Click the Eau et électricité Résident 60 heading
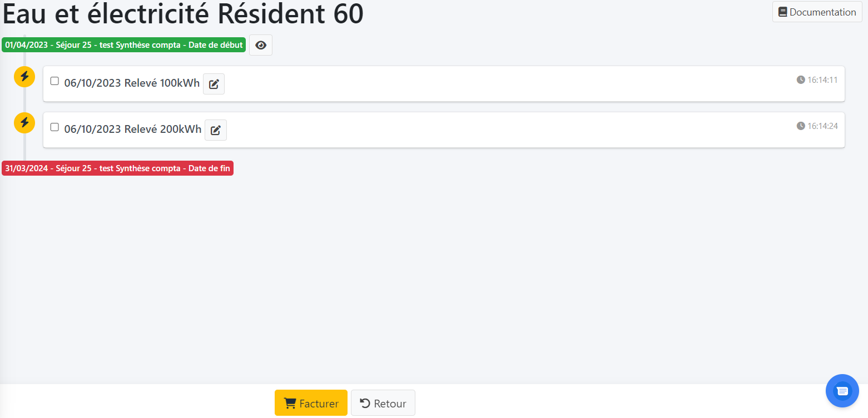868x418 pixels. [183, 14]
